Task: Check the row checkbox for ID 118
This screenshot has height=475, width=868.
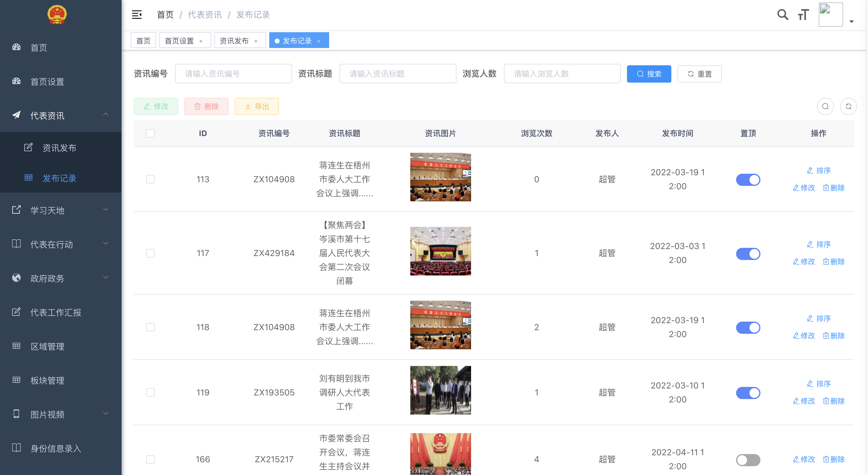Action: click(150, 327)
